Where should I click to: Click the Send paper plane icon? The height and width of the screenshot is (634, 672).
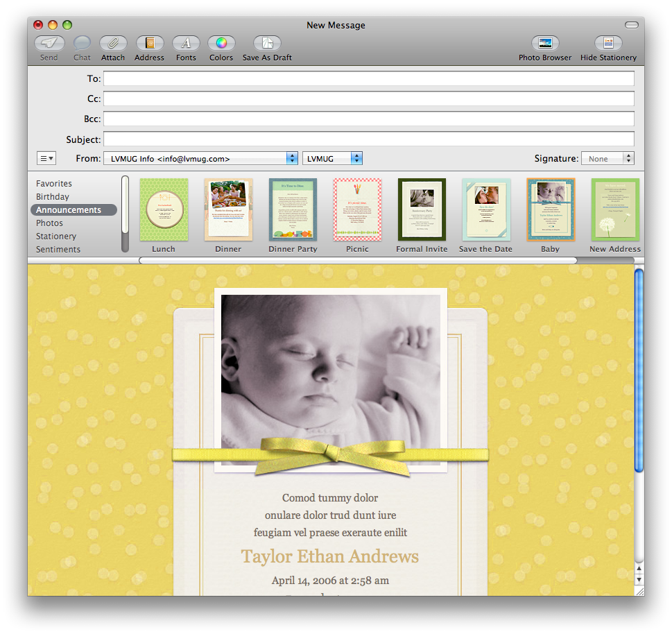pos(49,43)
